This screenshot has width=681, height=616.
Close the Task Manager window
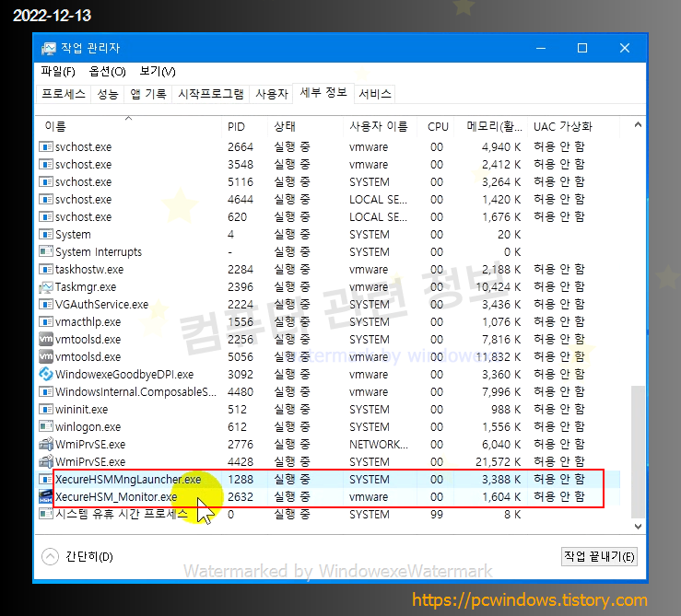625,48
